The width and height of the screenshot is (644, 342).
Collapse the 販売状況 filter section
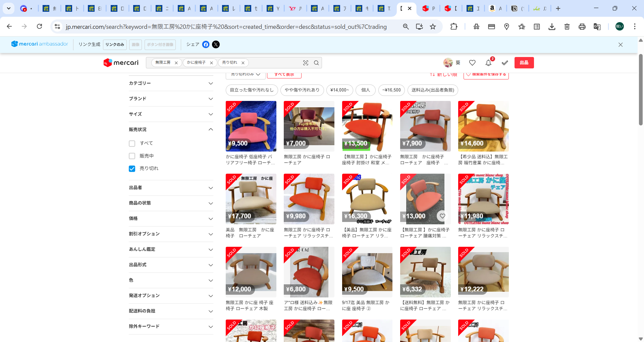171,129
